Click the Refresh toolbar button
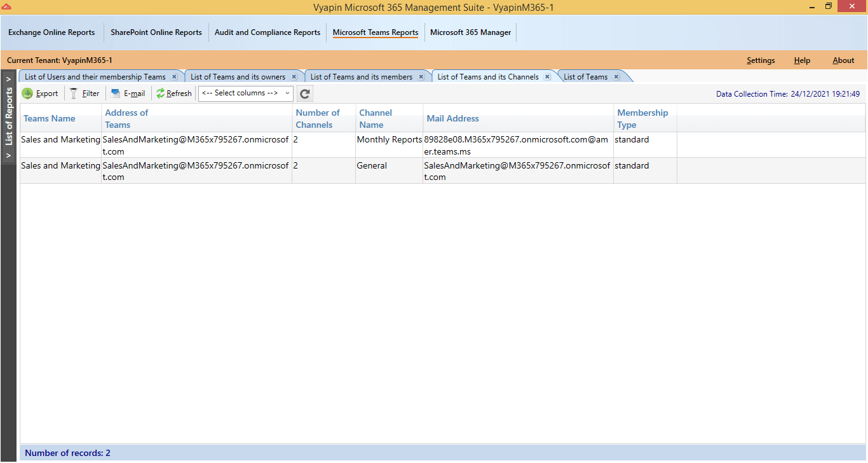868x463 pixels. (x=174, y=93)
